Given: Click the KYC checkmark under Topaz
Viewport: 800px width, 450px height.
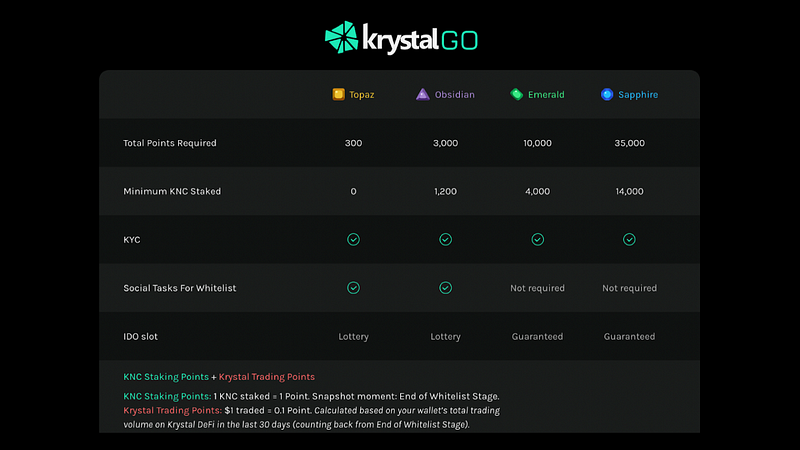Looking at the screenshot, I should click(x=353, y=239).
